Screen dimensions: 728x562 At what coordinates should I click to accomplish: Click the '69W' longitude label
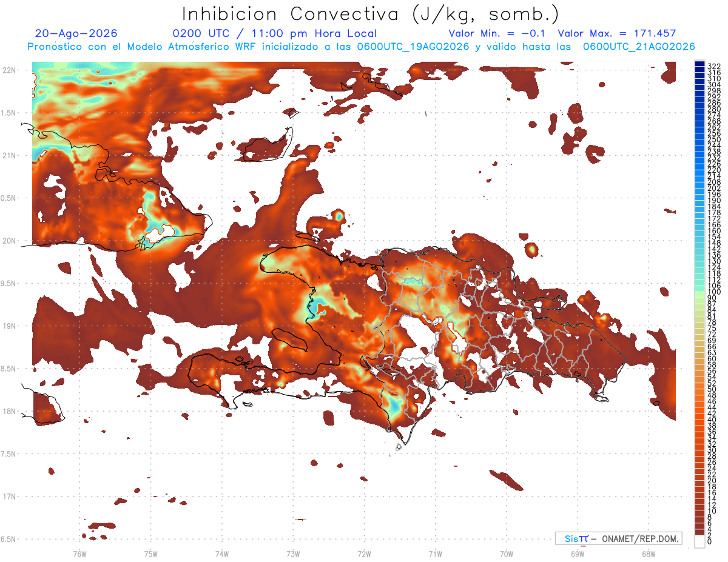pyautogui.click(x=578, y=554)
